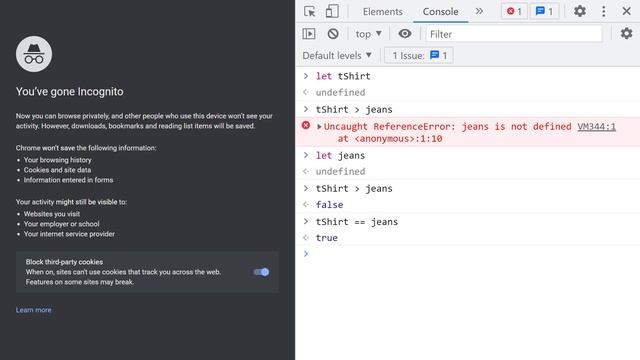This screenshot has height=360, width=640.
Task: Select the 'tShirt == jeans' entry
Action: click(357, 222)
